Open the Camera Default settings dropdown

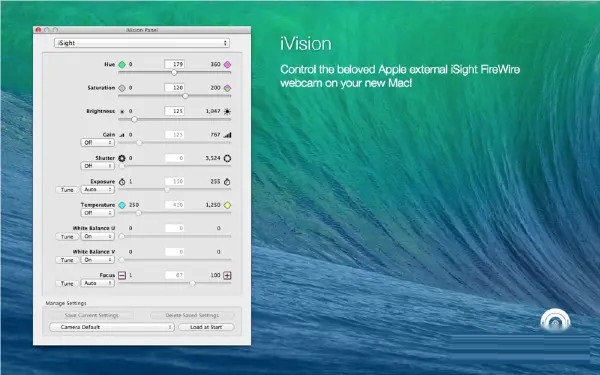[112, 327]
